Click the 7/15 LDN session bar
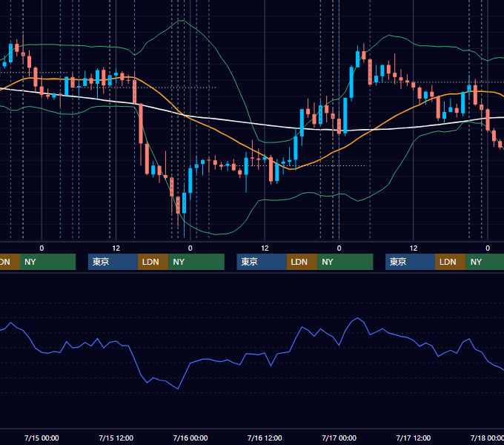504x445 pixels. tap(153, 262)
